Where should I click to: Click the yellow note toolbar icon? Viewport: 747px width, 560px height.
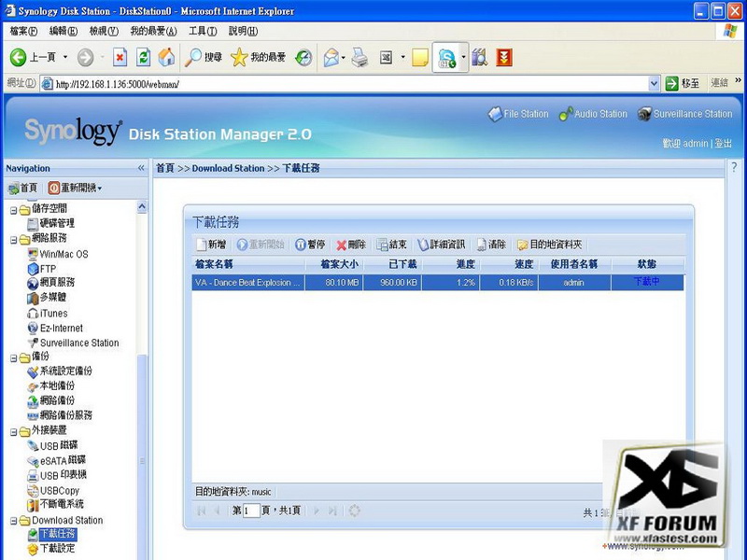tap(420, 58)
